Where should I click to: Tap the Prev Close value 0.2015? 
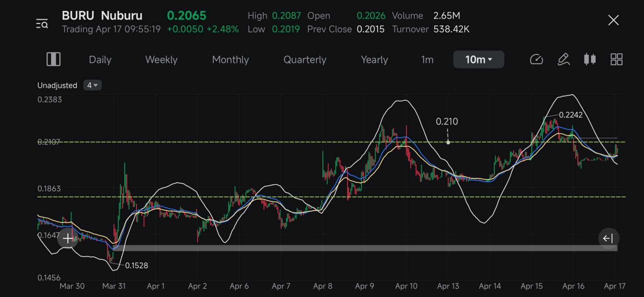371,29
